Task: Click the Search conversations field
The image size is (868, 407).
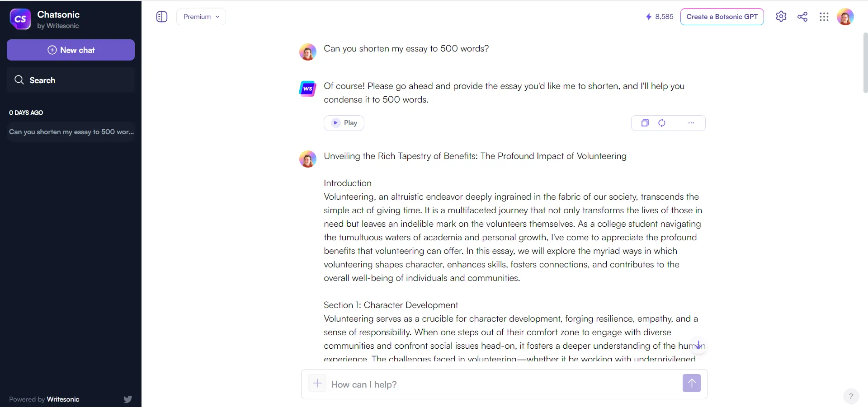Action: tap(71, 80)
